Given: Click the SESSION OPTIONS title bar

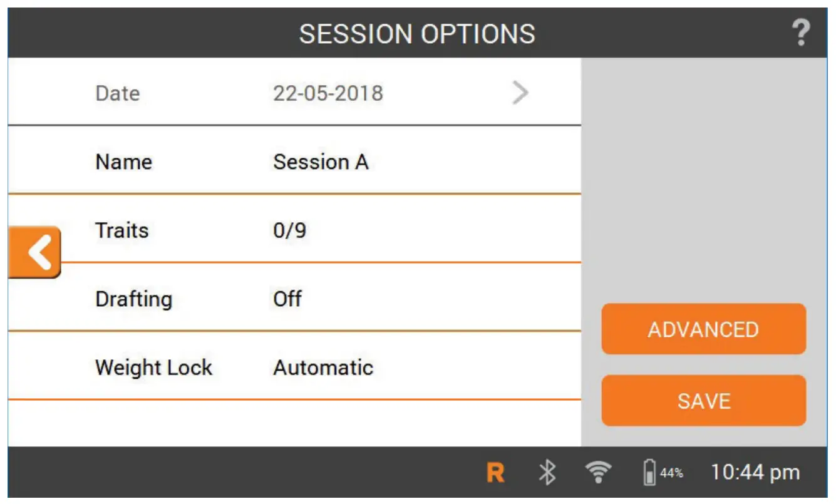Looking at the screenshot, I should (418, 33).
